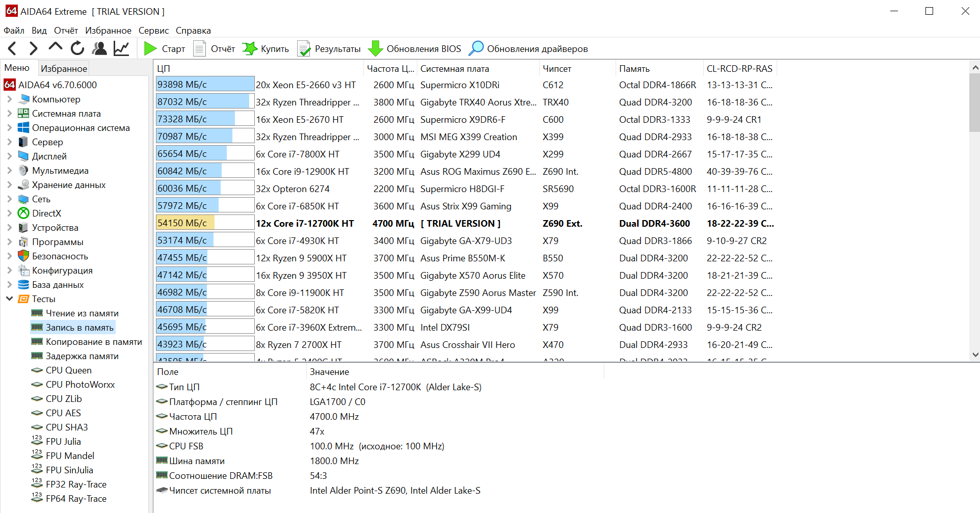
Task: Click the Refresh icon in toolbar
Action: pyautogui.click(x=77, y=48)
